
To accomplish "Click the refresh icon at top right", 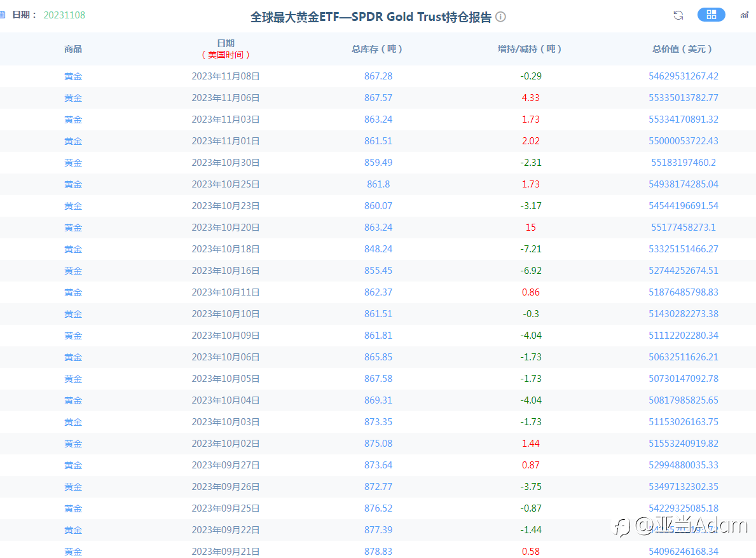I will point(678,15).
